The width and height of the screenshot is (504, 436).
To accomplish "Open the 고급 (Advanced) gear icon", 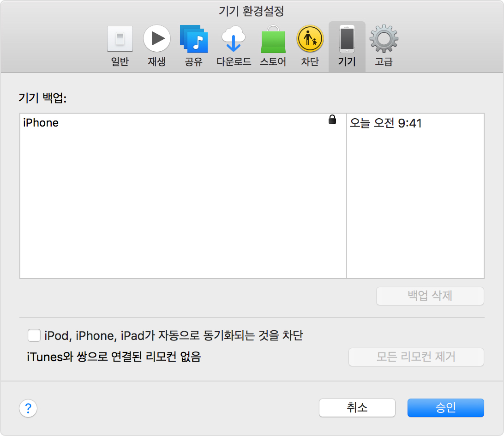I will pyautogui.click(x=384, y=39).
